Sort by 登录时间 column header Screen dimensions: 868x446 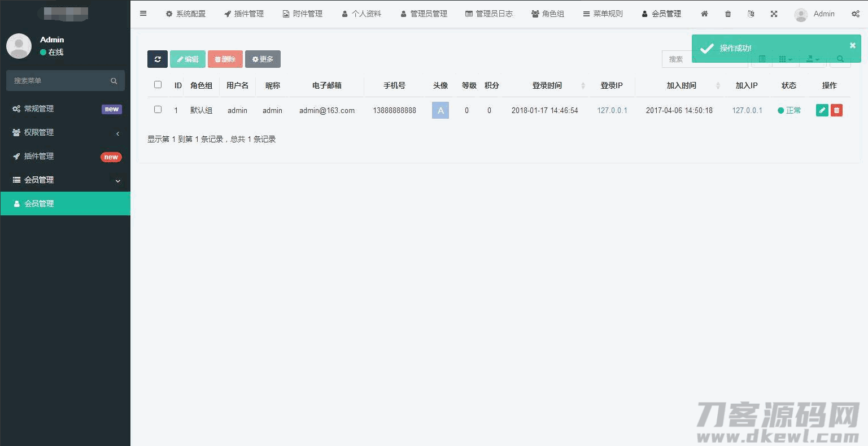pos(547,86)
